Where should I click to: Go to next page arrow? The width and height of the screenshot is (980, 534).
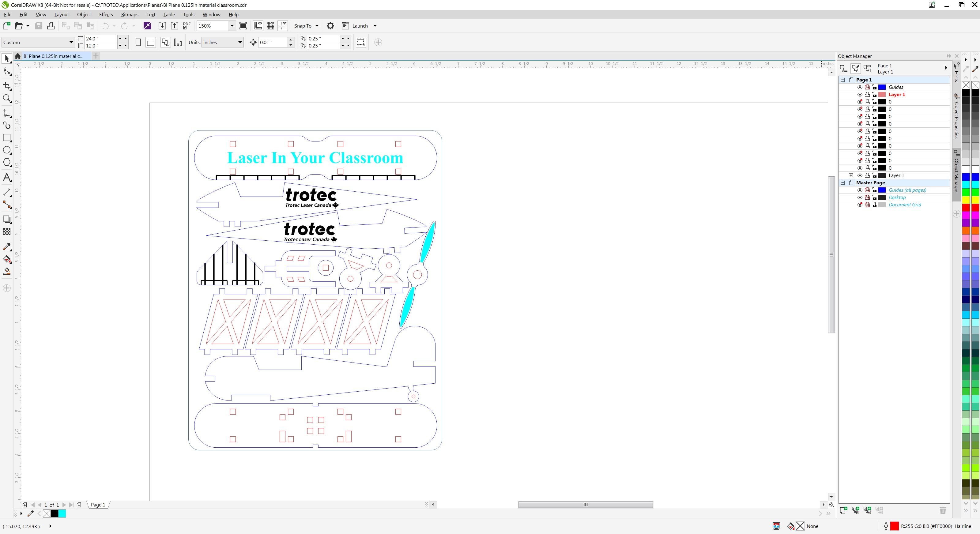coord(64,505)
